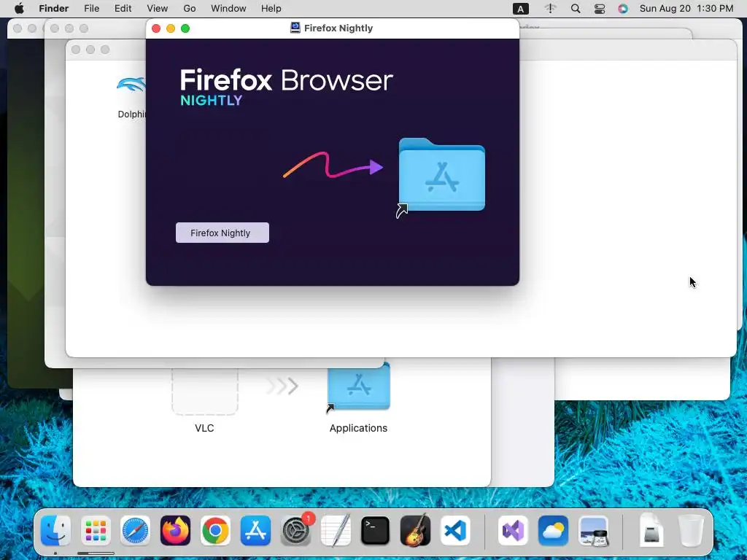Minimize the Firefox Nightly window
This screenshot has width=747, height=560.
171,28
